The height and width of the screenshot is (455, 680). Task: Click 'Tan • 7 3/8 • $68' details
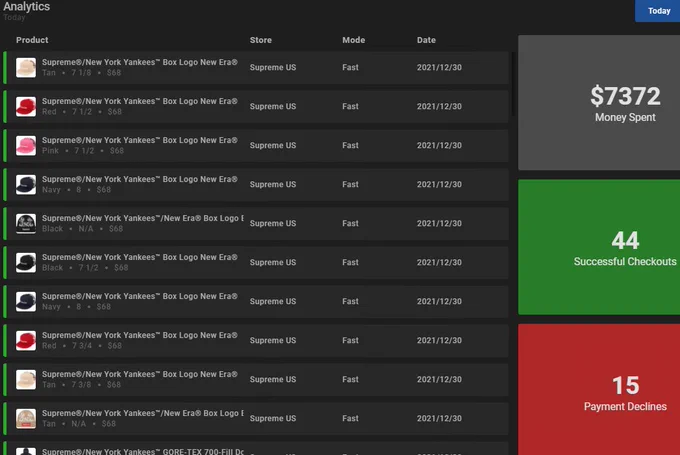(82, 385)
